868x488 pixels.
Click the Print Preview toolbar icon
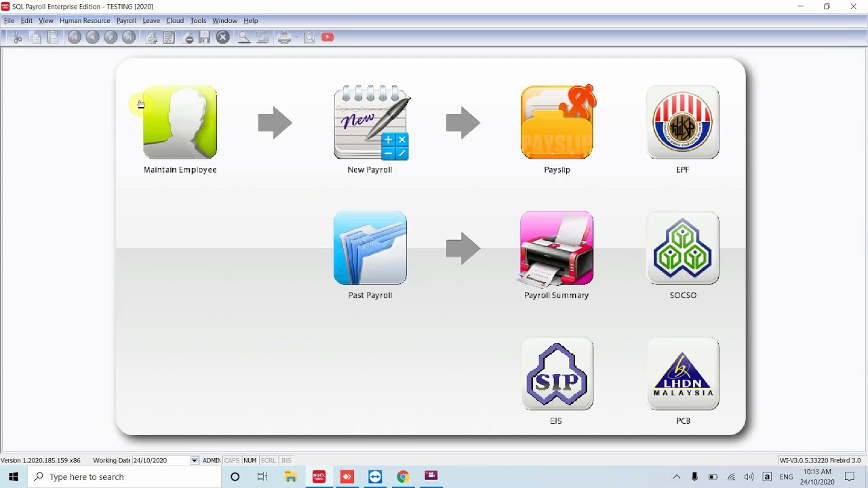[309, 38]
